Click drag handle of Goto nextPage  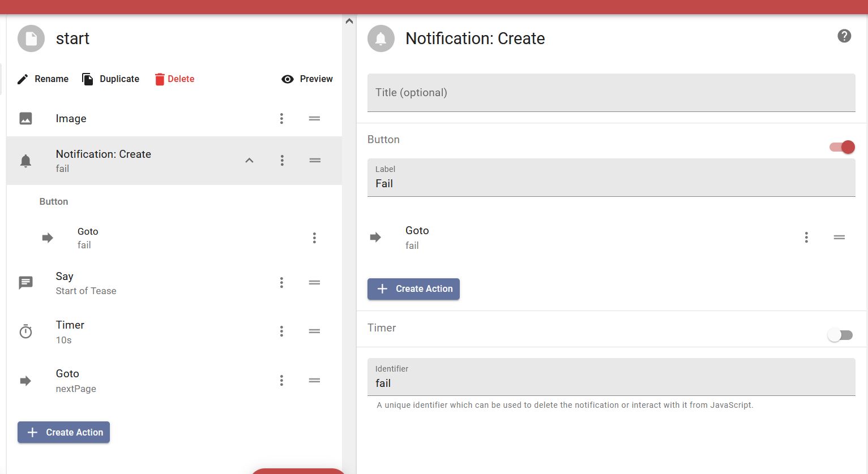(x=314, y=381)
